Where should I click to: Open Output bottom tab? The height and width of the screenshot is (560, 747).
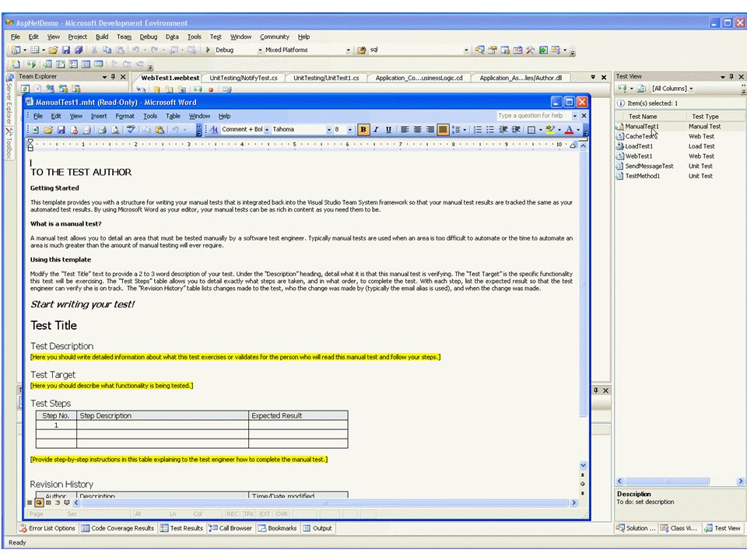click(x=317, y=528)
